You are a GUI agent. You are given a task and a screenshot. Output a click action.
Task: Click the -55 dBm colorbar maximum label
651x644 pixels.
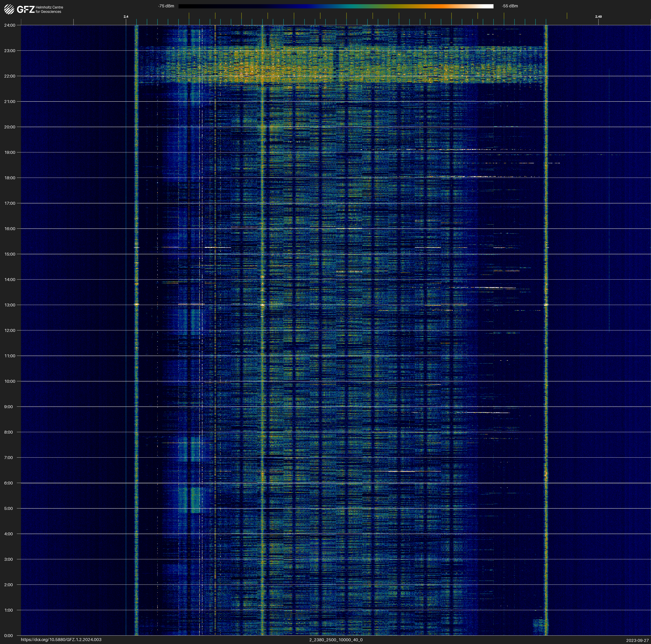pos(510,6)
